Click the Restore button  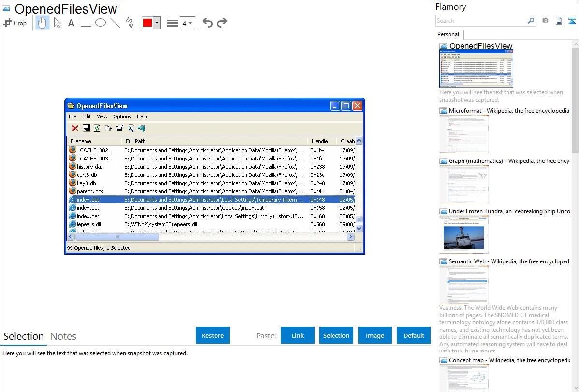pyautogui.click(x=213, y=335)
